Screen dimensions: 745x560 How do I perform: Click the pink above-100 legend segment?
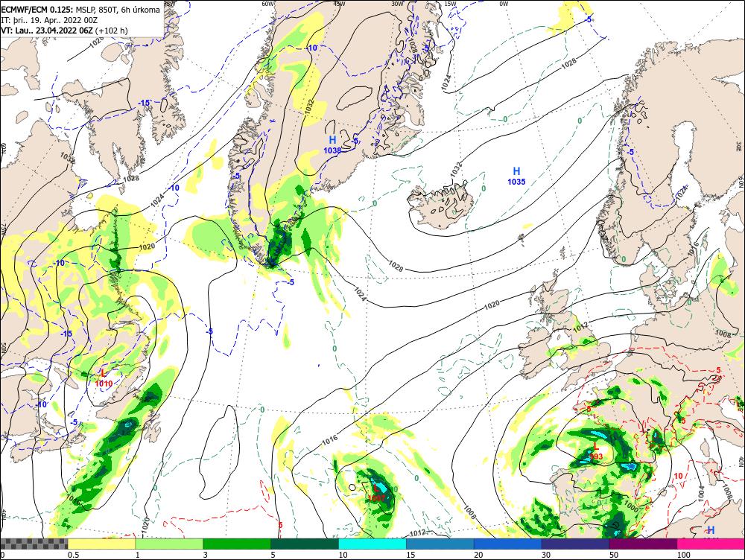(x=711, y=544)
